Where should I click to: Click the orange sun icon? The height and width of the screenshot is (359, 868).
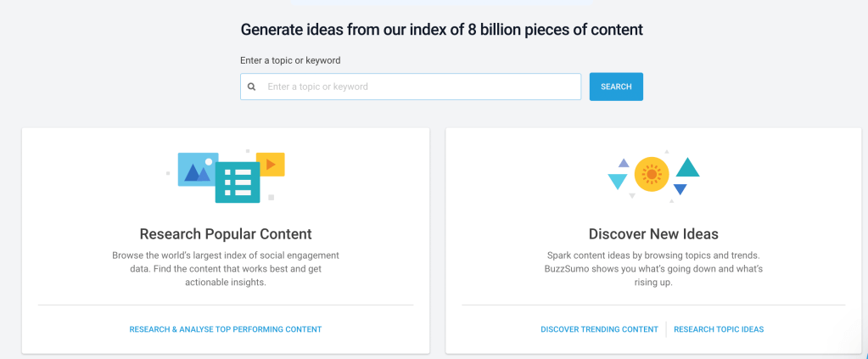tap(652, 174)
